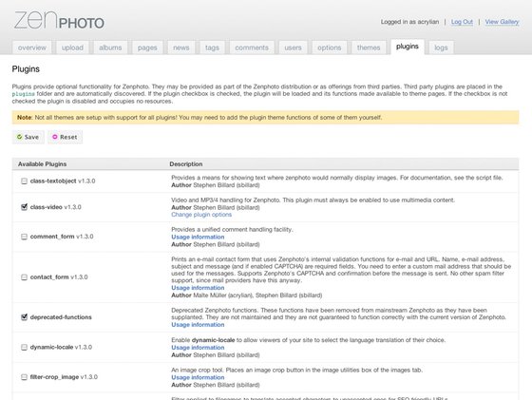Image resolution: width=532 pixels, height=400 pixels.
Task: Click the 'Logged in as acrylian' text
Action: (x=409, y=22)
